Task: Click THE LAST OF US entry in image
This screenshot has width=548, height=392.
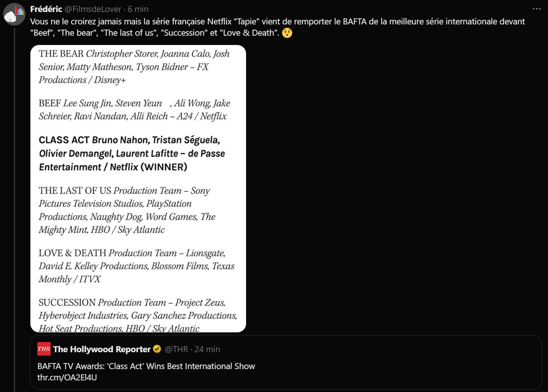Action: 127,210
